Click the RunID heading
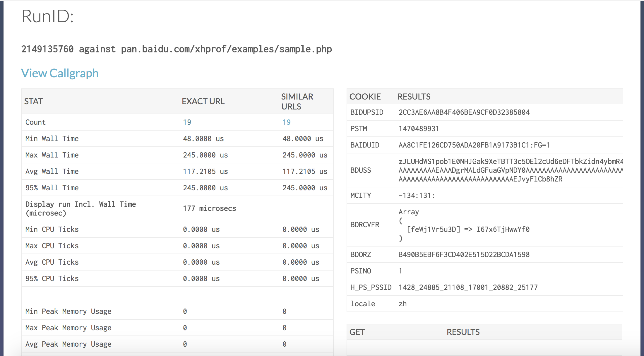The height and width of the screenshot is (356, 644). (x=47, y=16)
